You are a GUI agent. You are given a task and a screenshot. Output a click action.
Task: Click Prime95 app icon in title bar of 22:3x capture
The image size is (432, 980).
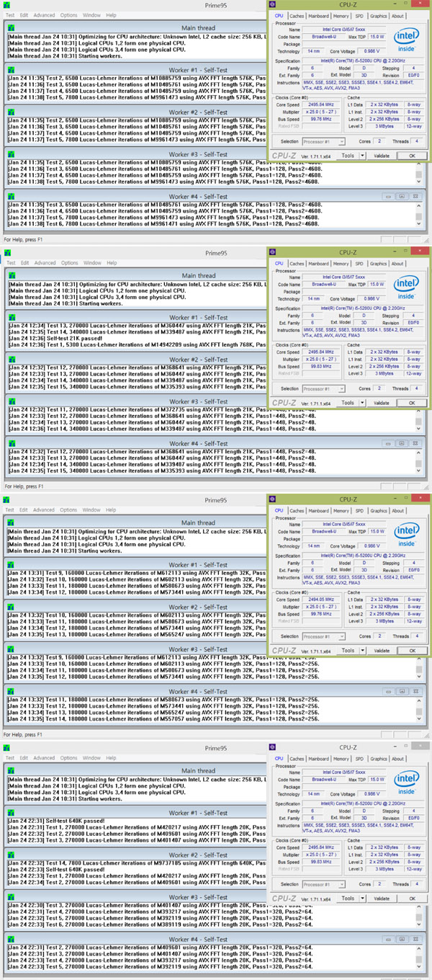[x=8, y=748]
